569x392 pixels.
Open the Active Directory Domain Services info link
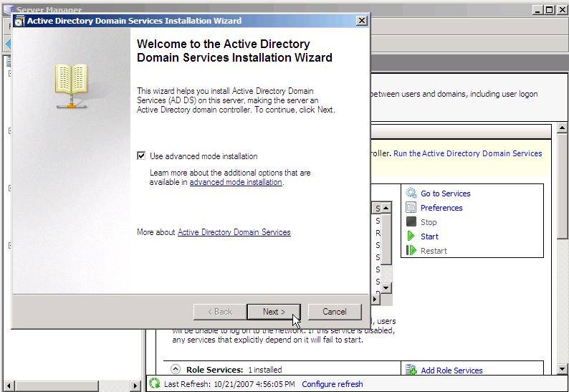[234, 232]
